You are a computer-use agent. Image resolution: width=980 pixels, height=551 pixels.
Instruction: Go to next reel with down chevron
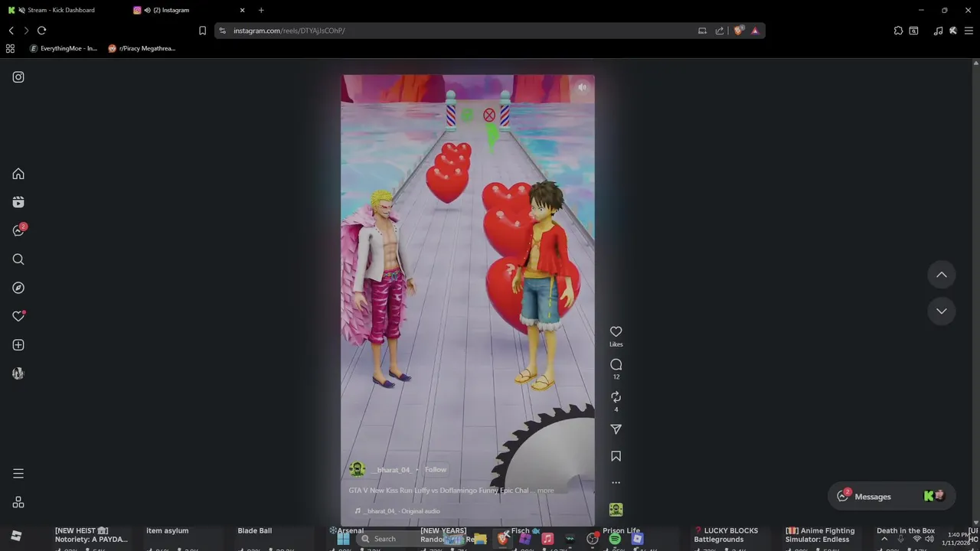click(942, 311)
